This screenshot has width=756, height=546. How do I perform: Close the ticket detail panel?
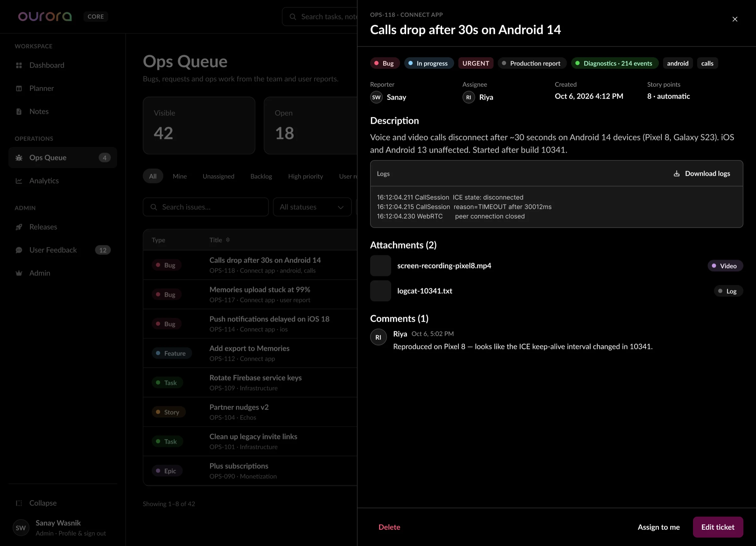pyautogui.click(x=735, y=19)
